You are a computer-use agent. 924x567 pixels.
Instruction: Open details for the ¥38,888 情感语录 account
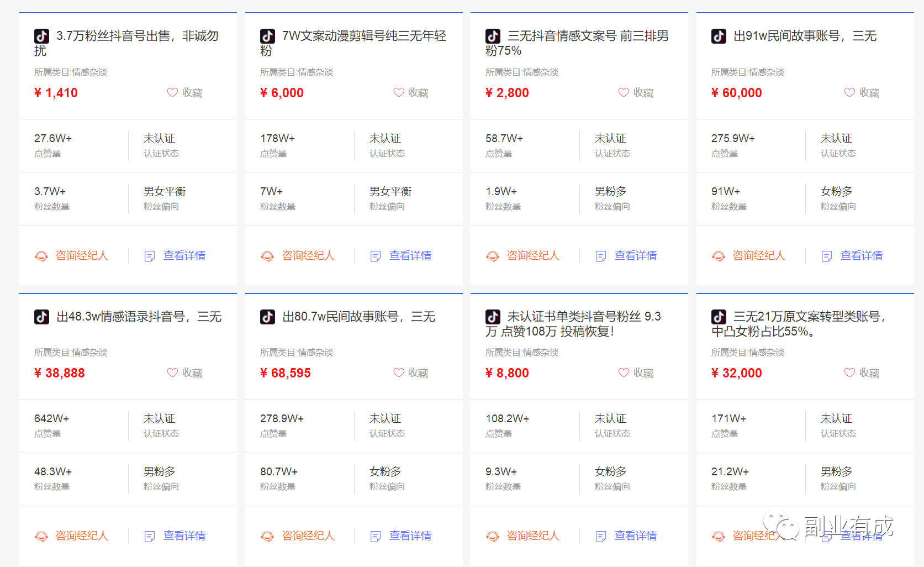(x=184, y=535)
